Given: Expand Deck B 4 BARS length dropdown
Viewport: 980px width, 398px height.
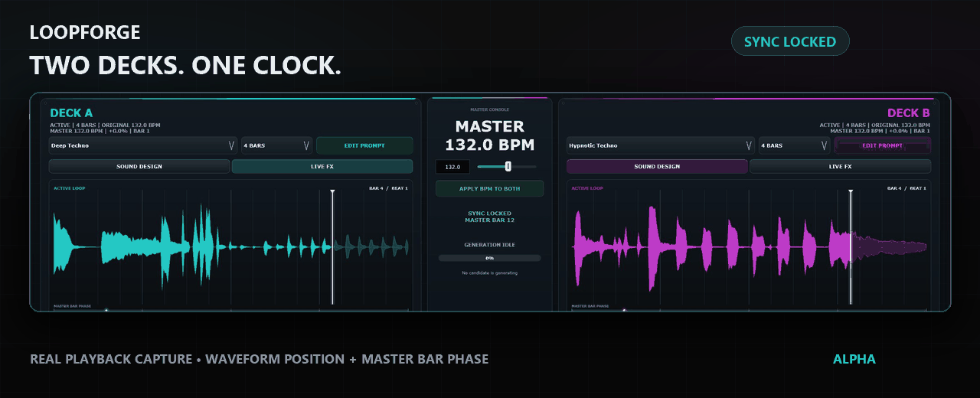Looking at the screenshot, I should 794,145.
